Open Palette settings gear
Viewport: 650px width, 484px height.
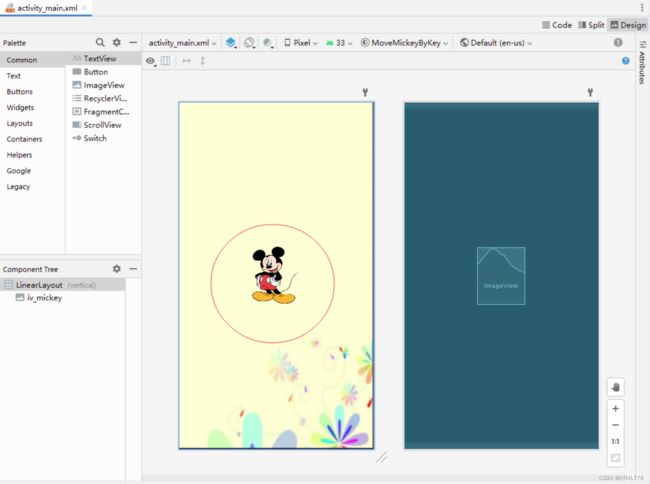coord(117,42)
